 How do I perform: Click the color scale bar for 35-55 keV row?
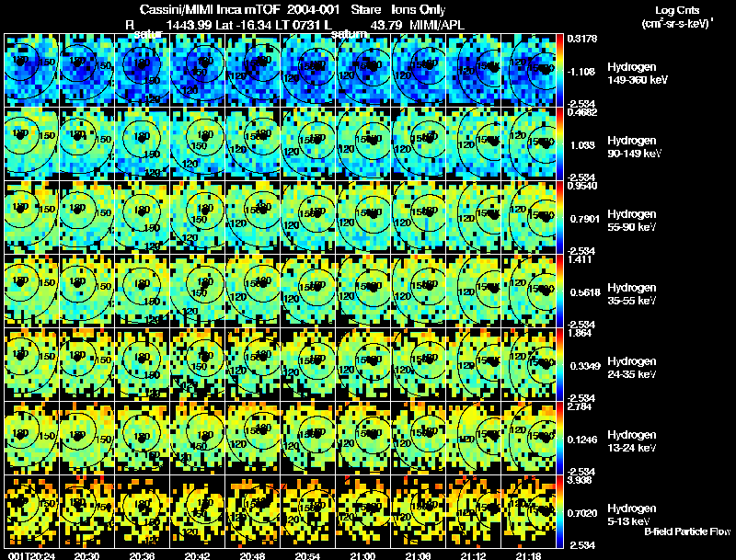coord(559,291)
